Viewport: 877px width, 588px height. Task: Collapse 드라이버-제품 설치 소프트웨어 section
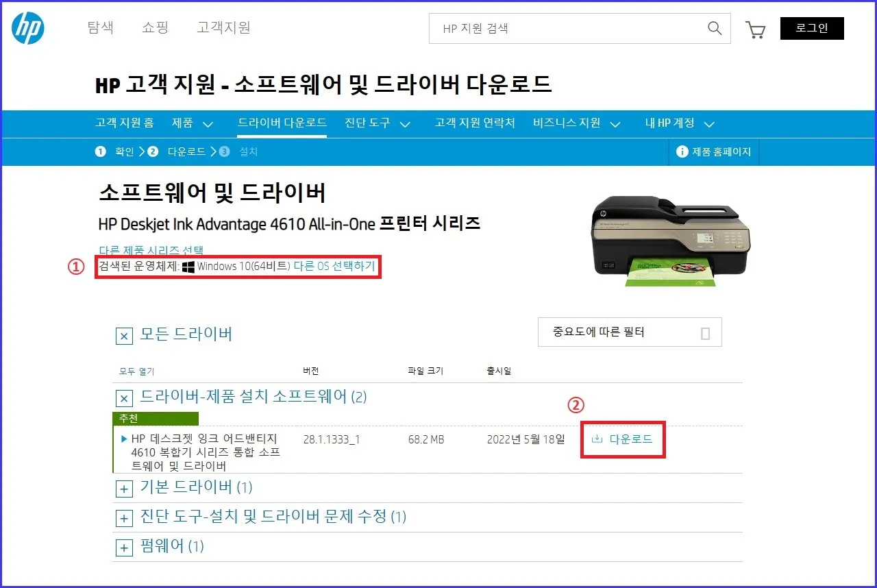tap(124, 398)
